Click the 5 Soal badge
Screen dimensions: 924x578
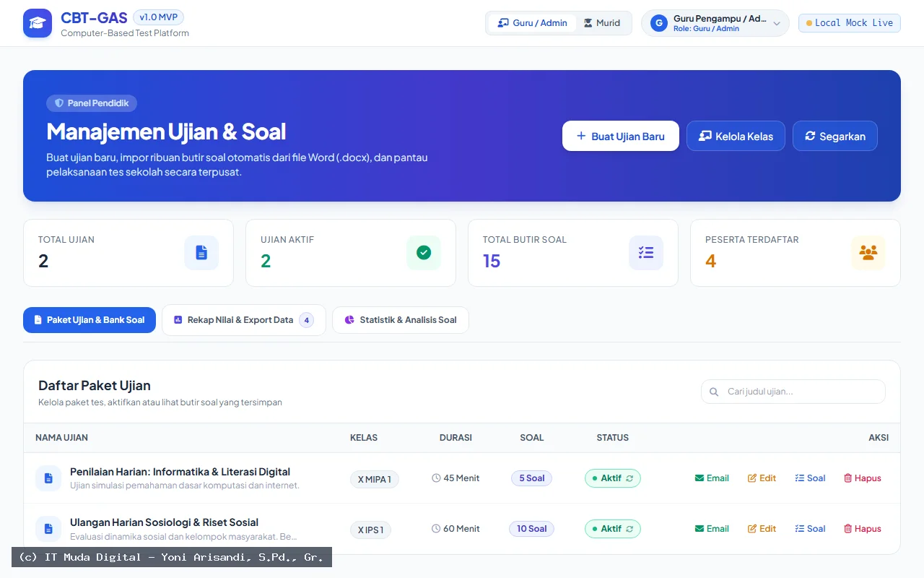[x=532, y=478]
